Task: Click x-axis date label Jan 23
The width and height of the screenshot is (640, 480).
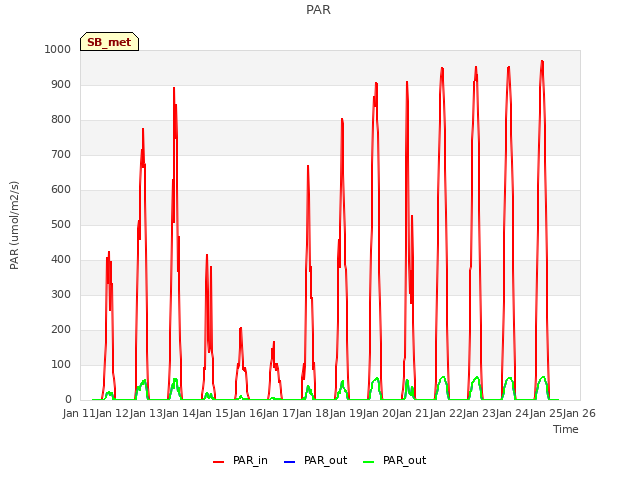Action: pos(479,413)
